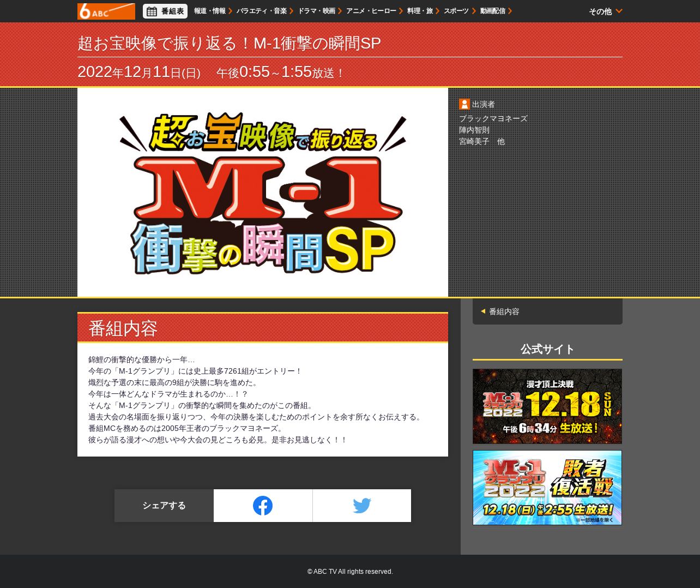Click the © ABC TV copyright text
700x588 pixels.
coord(350,572)
